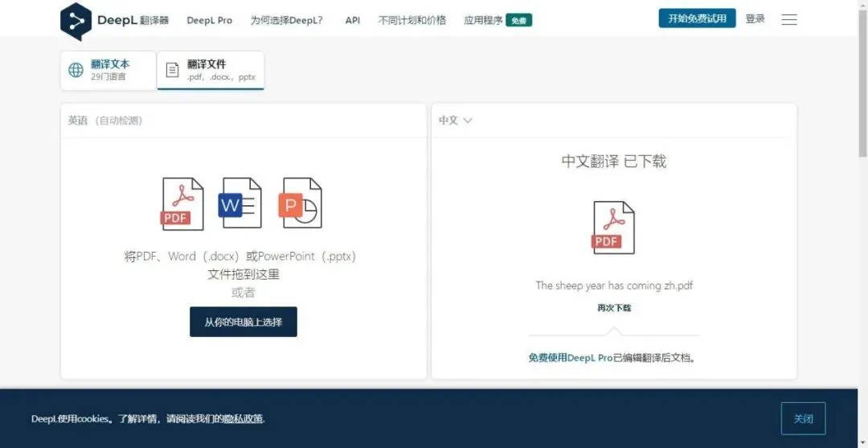The width and height of the screenshot is (868, 448).
Task: Open 应用程序 menu item
Action: click(x=483, y=20)
